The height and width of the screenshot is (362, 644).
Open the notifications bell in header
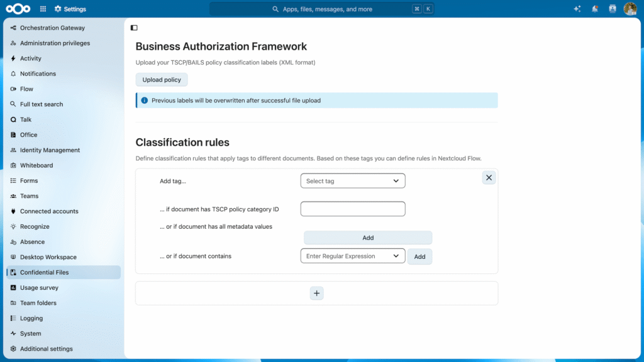595,9
